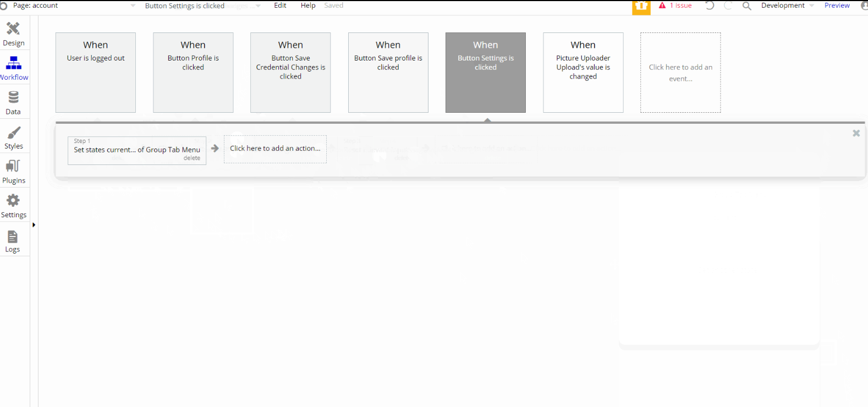View the Logs tab
The image size is (868, 407).
(x=13, y=241)
